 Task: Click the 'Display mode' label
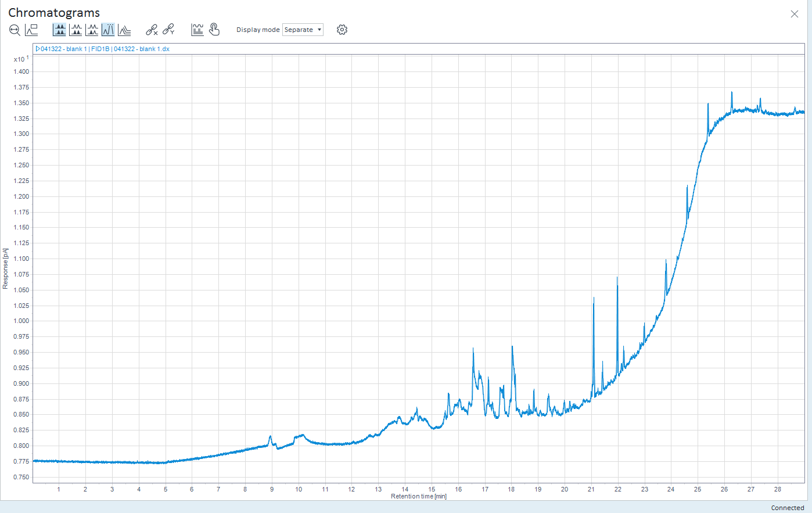(x=258, y=30)
